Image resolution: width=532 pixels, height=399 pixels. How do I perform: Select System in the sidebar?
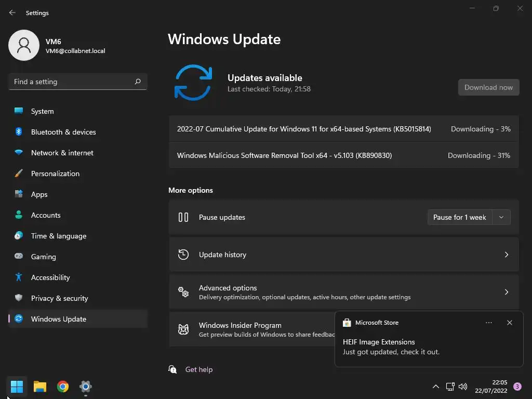click(x=78, y=111)
